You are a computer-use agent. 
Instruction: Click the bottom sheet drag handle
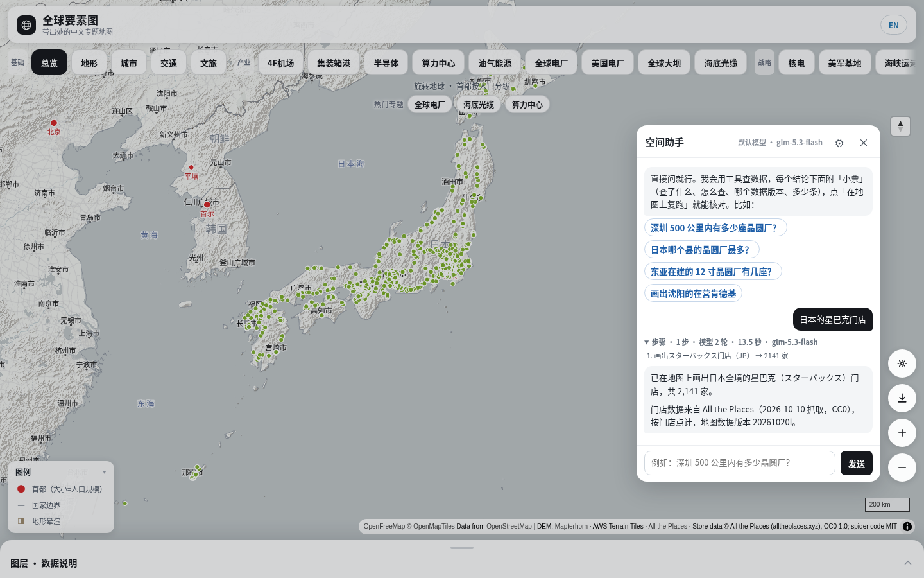click(462, 548)
